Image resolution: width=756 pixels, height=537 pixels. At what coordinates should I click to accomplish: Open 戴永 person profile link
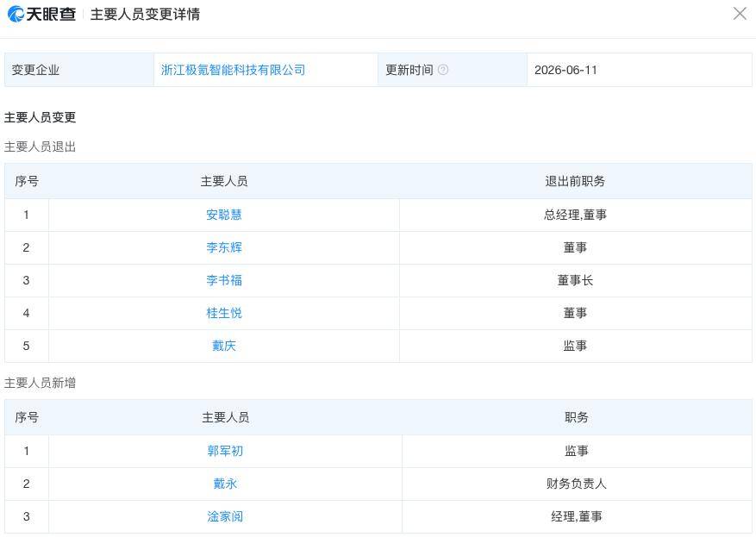[225, 484]
